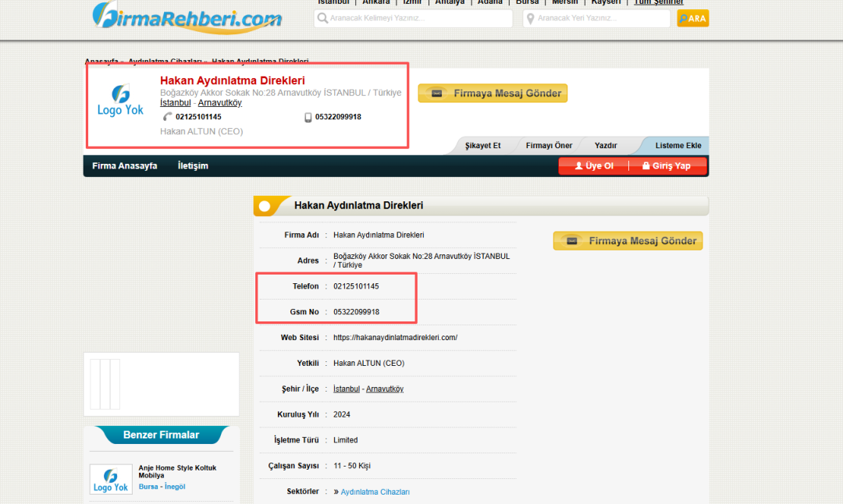Screen dimensions: 843x504
Task: Click the Kuruluş Yılı value 2024
Action: [x=341, y=415]
